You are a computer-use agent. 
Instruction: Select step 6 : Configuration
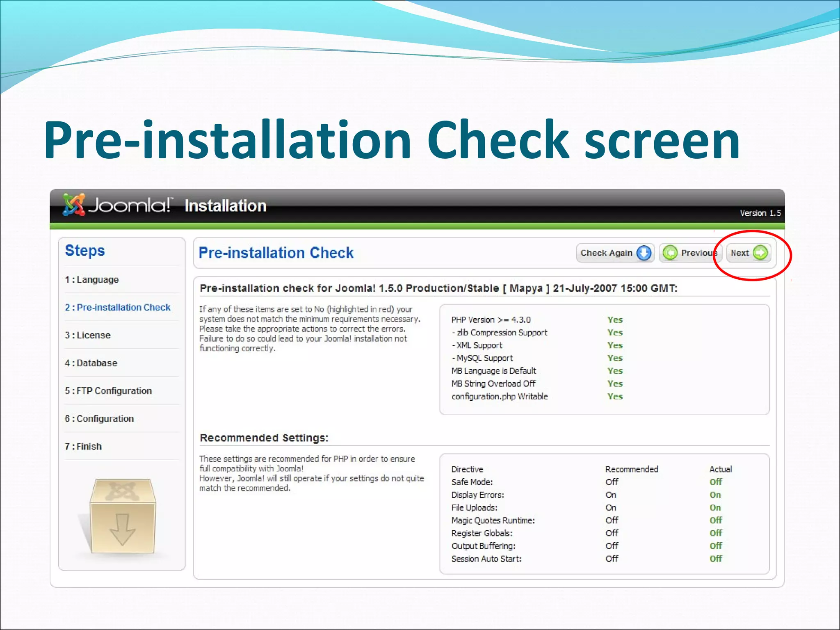99,419
